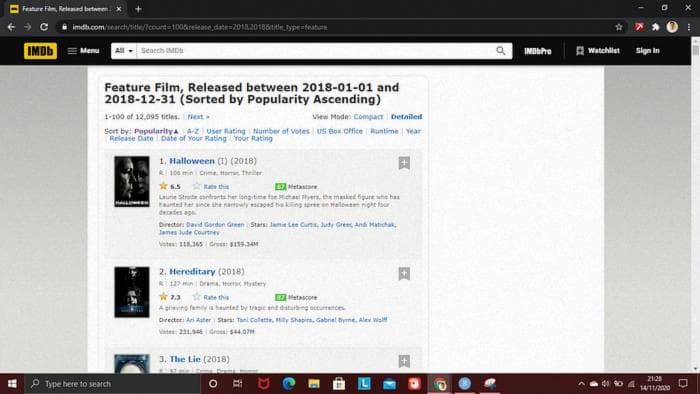
Task: Show hidden system tray icons
Action: pos(581,384)
